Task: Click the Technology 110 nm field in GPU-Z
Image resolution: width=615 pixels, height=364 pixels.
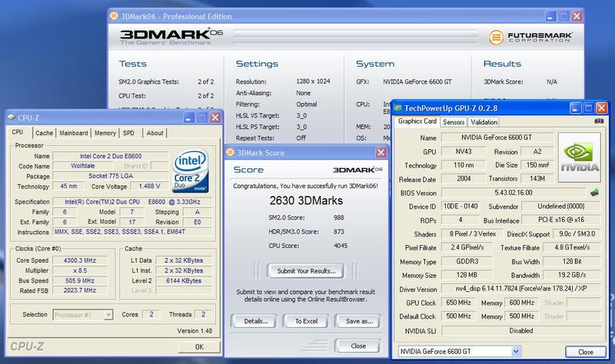Action: coord(464,165)
